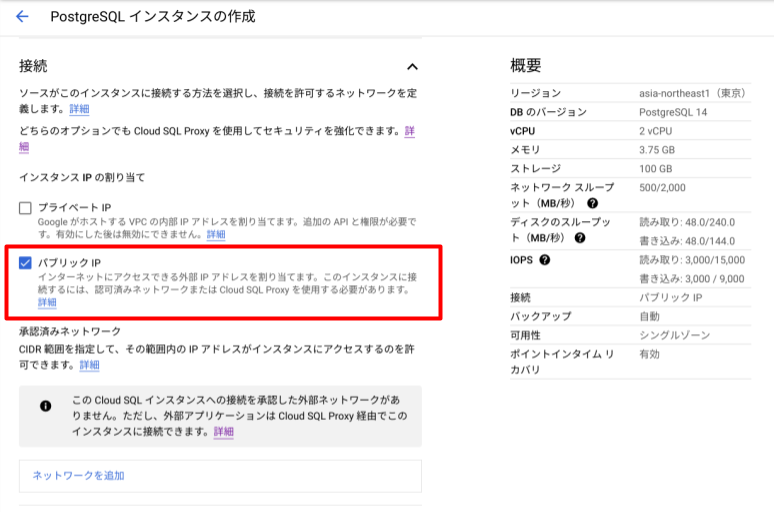Image resolution: width=774 pixels, height=512 pixels.
Task: Click the インスタンス IP の割り当て label
Action: point(82,177)
